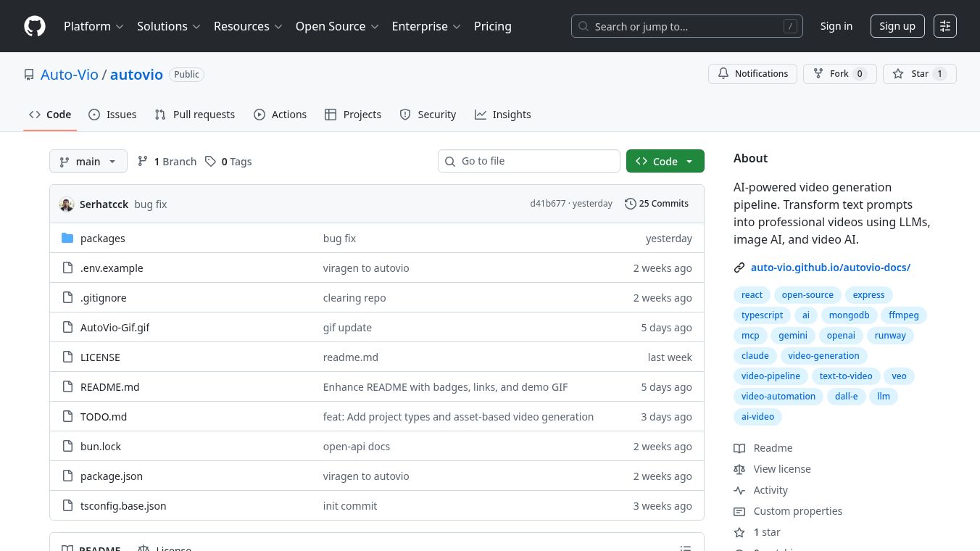Fork the autovio repository

point(839,74)
